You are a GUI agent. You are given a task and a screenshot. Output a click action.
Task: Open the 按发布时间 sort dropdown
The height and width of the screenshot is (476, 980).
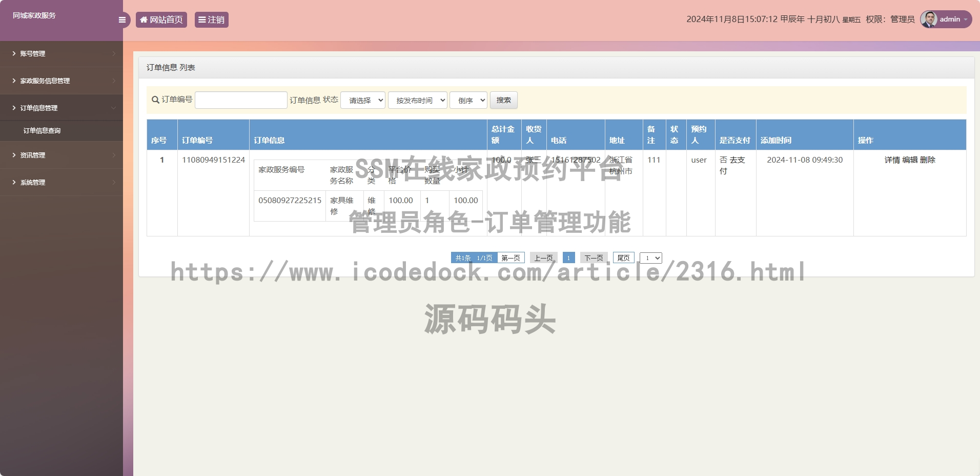(418, 100)
